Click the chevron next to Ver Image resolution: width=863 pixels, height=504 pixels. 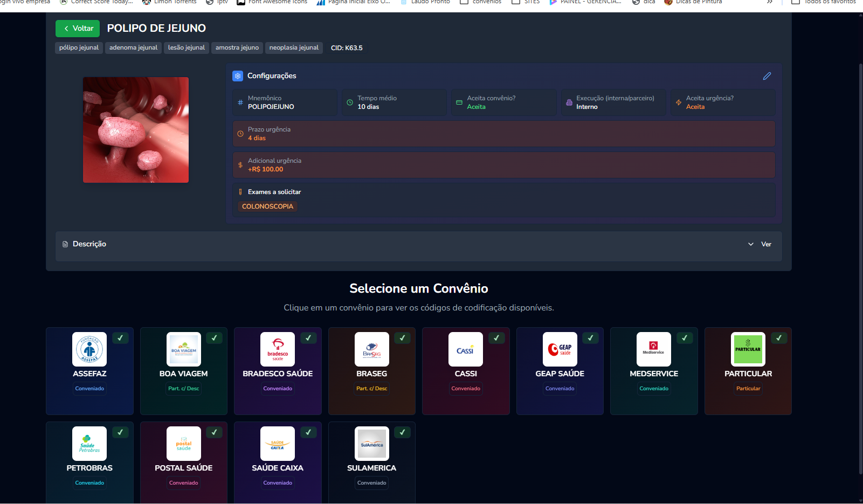point(751,244)
